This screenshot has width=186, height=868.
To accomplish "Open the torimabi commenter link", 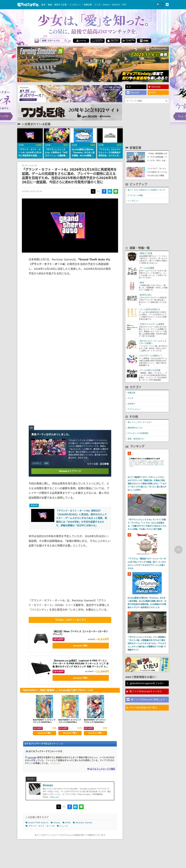I will coord(32,757).
